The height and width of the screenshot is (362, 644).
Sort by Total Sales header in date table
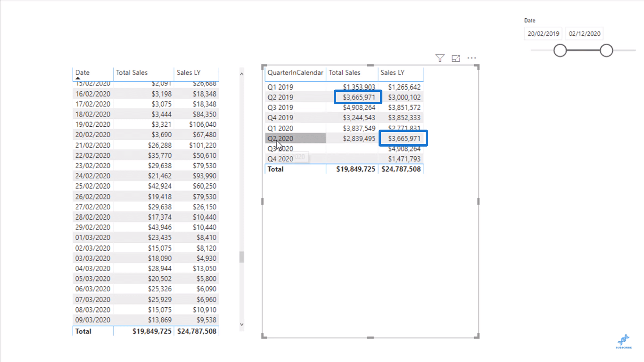point(132,73)
